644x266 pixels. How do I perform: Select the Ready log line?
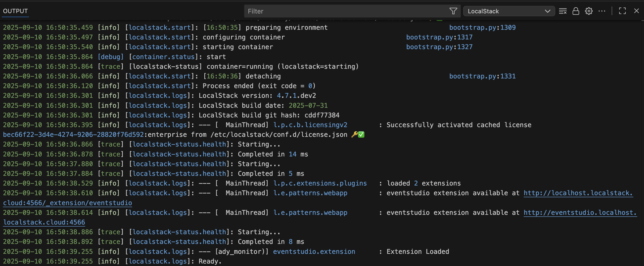pyautogui.click(x=210, y=261)
